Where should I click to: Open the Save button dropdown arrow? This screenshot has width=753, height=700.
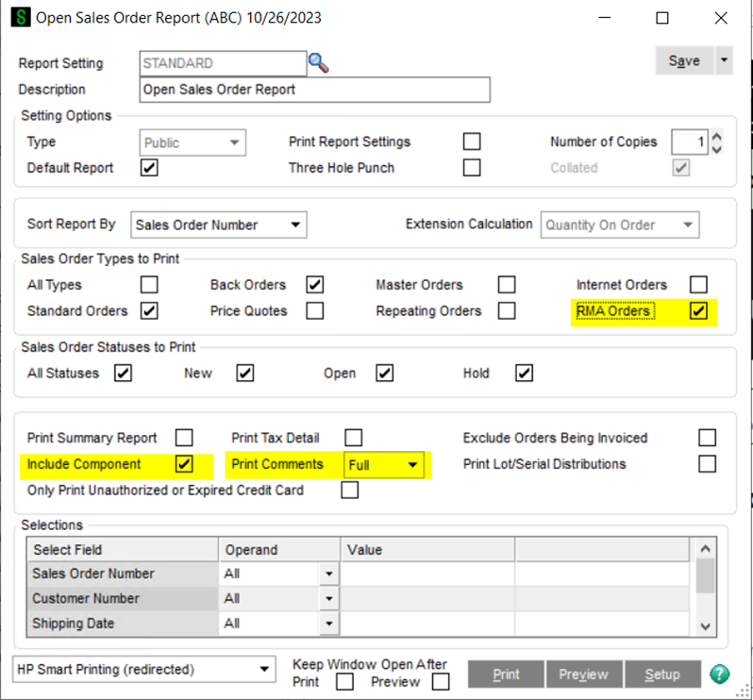coord(724,60)
